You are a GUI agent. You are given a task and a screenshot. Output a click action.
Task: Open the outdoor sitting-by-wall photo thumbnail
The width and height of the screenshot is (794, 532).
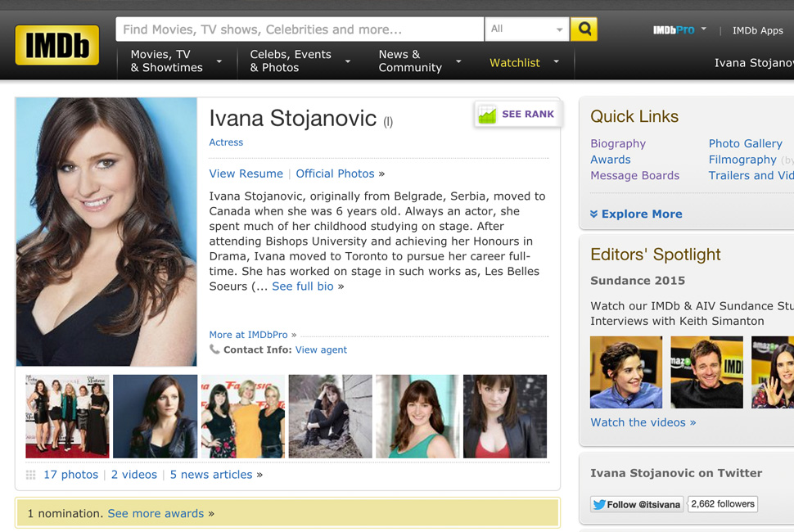pos(330,416)
